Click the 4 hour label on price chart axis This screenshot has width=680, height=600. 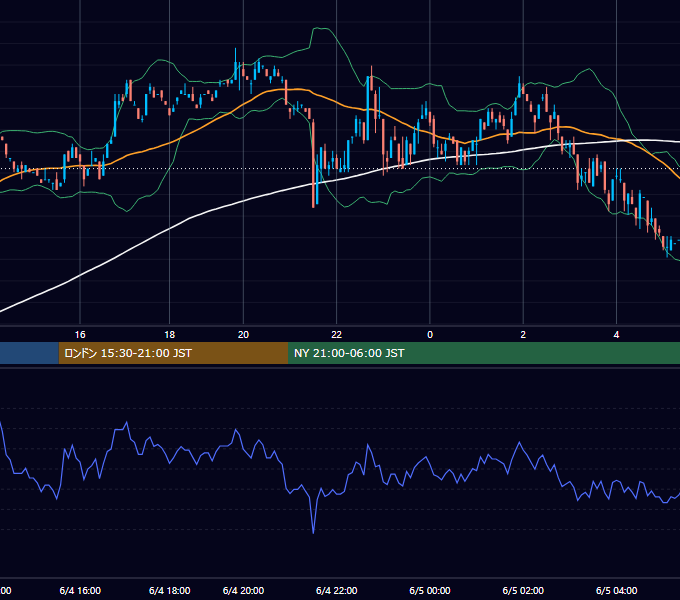(616, 335)
